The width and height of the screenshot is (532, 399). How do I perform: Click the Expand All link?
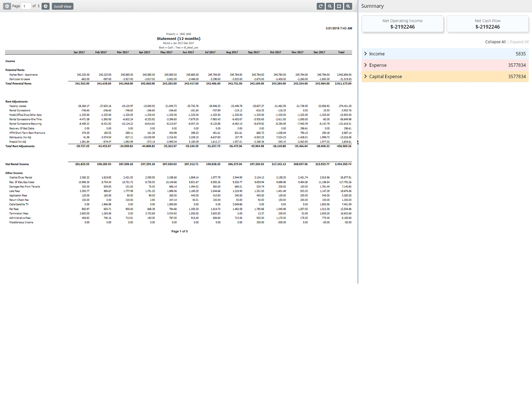click(x=519, y=42)
